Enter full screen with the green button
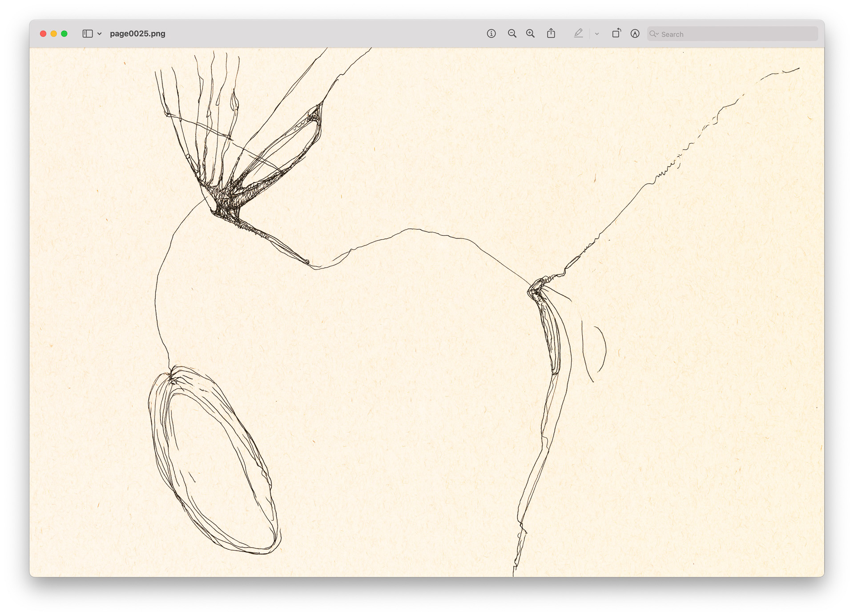The image size is (854, 616). (x=64, y=33)
